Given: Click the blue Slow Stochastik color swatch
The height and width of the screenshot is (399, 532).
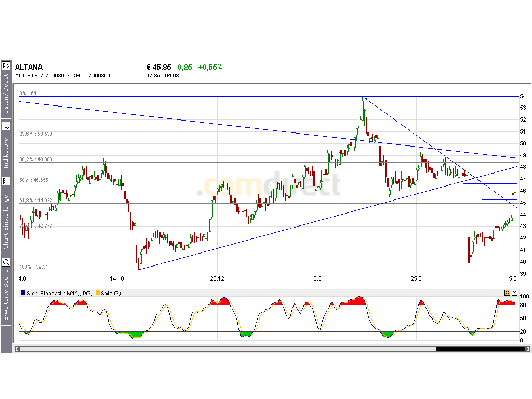Looking at the screenshot, I should coord(22,294).
